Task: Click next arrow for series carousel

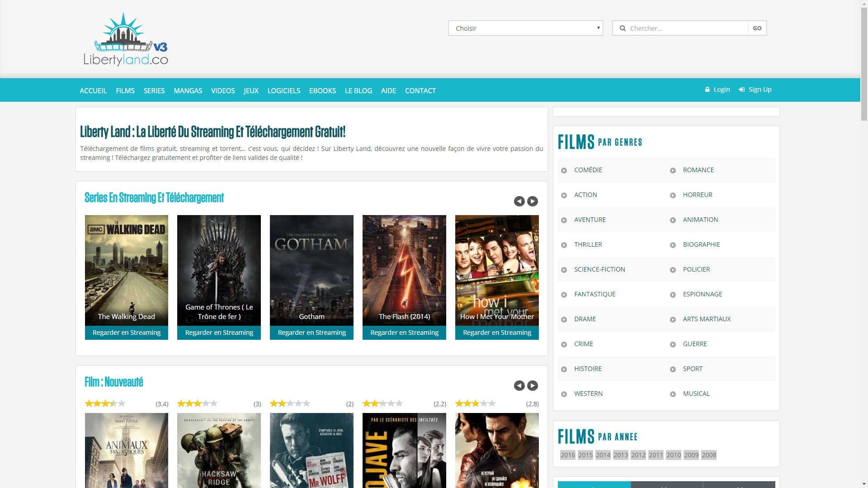Action: [x=533, y=202]
